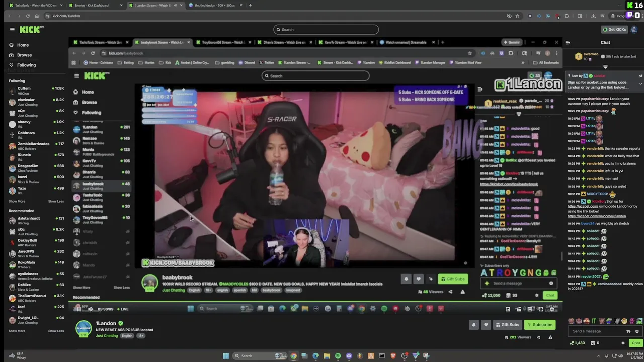Open Tazo channel in sidebar
The image size is (644, 362).
36,190
